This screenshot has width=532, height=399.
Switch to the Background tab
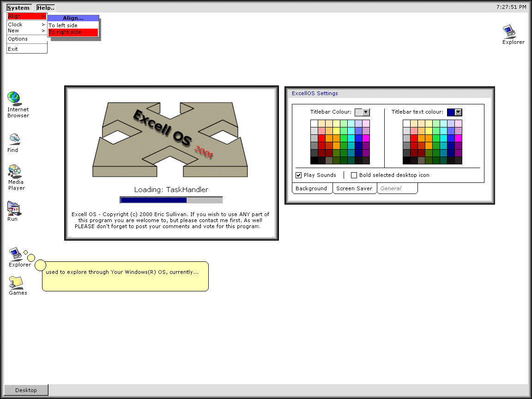click(x=311, y=188)
